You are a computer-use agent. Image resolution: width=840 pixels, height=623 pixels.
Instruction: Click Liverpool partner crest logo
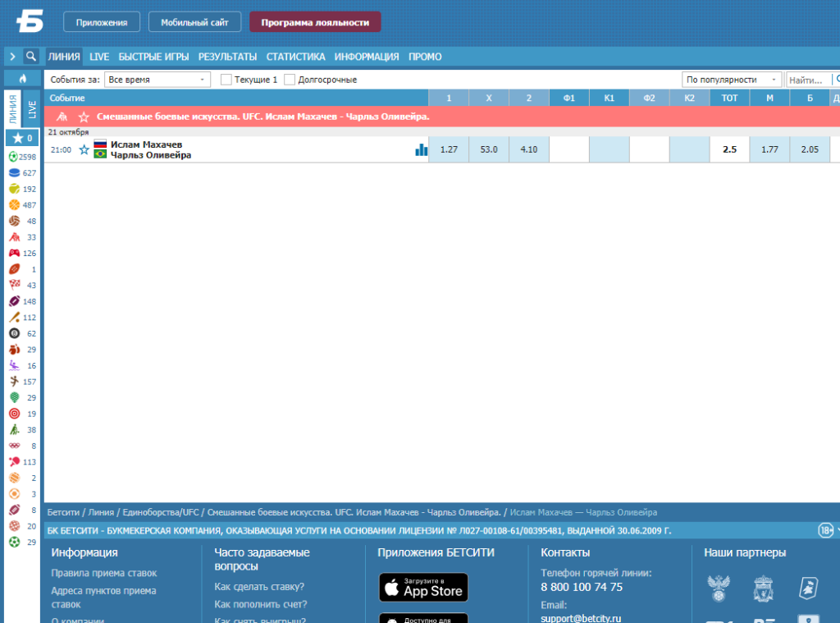coord(764,589)
